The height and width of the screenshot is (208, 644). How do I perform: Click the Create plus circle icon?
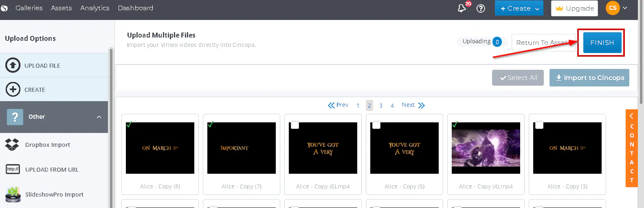13,89
